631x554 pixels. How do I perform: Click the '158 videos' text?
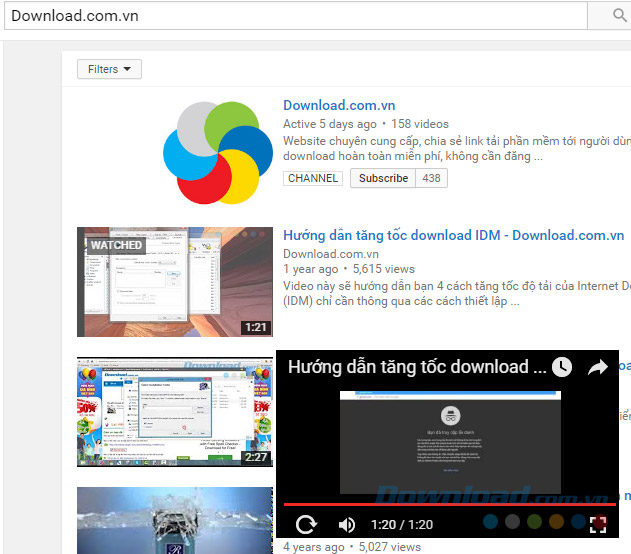tap(420, 124)
